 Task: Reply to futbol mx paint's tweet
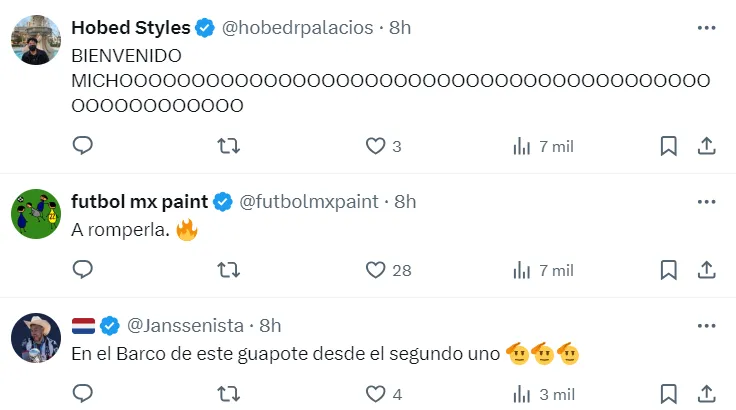pyautogui.click(x=83, y=270)
